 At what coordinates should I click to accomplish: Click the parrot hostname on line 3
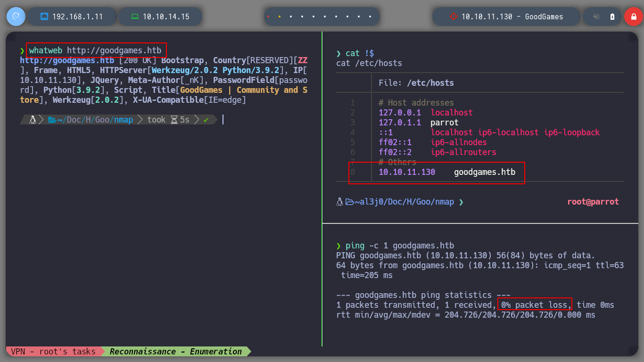point(445,123)
